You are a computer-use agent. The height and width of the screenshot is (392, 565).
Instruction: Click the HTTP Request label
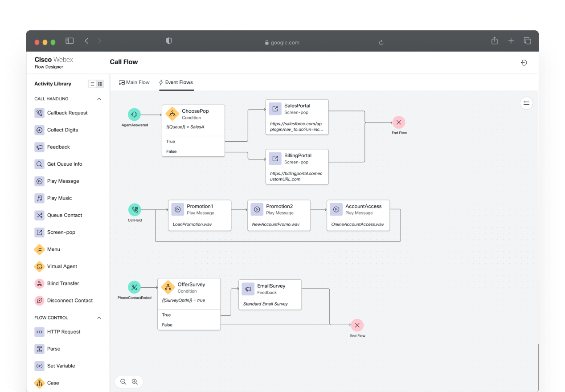pos(64,332)
